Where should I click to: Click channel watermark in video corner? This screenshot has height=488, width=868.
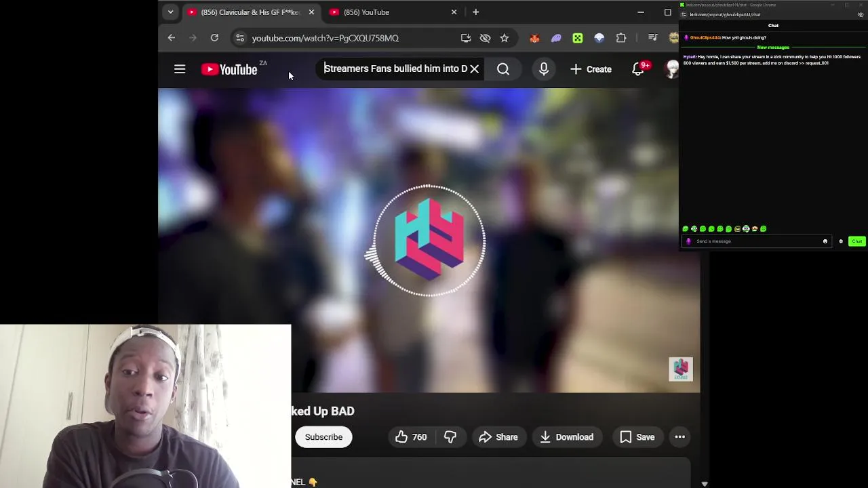681,369
